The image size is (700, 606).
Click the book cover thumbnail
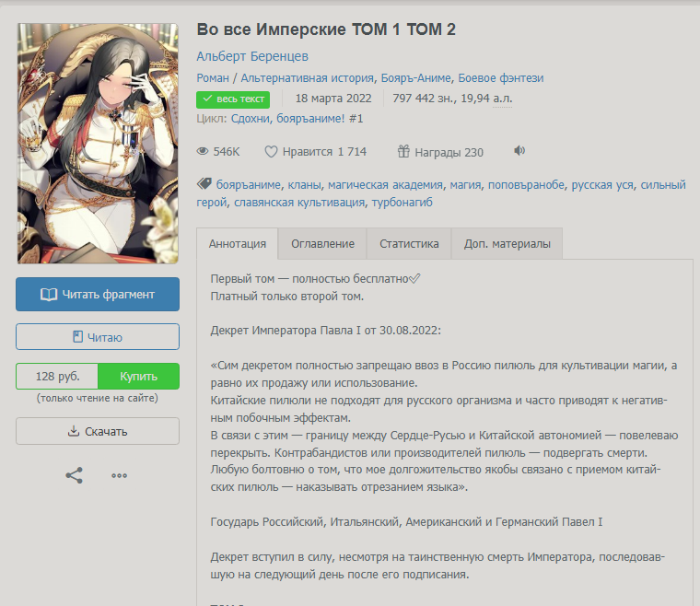point(98,144)
